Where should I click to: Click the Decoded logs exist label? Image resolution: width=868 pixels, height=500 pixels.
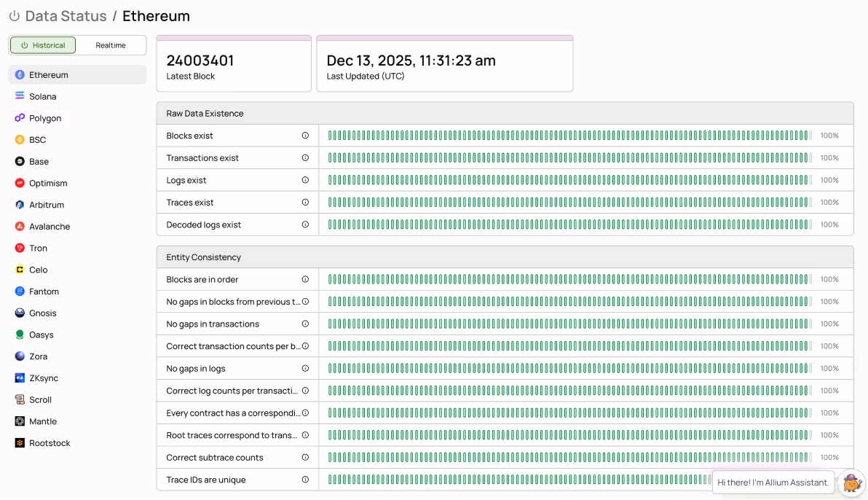coord(204,224)
